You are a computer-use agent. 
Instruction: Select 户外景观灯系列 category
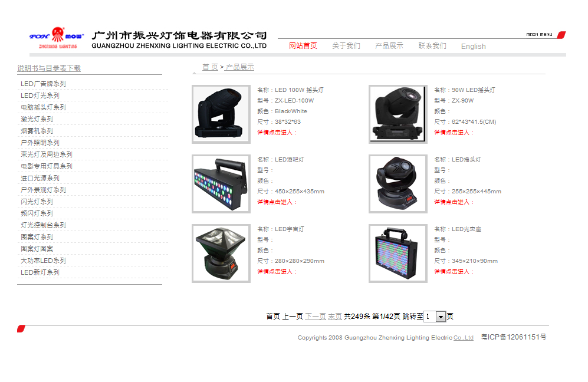43,190
